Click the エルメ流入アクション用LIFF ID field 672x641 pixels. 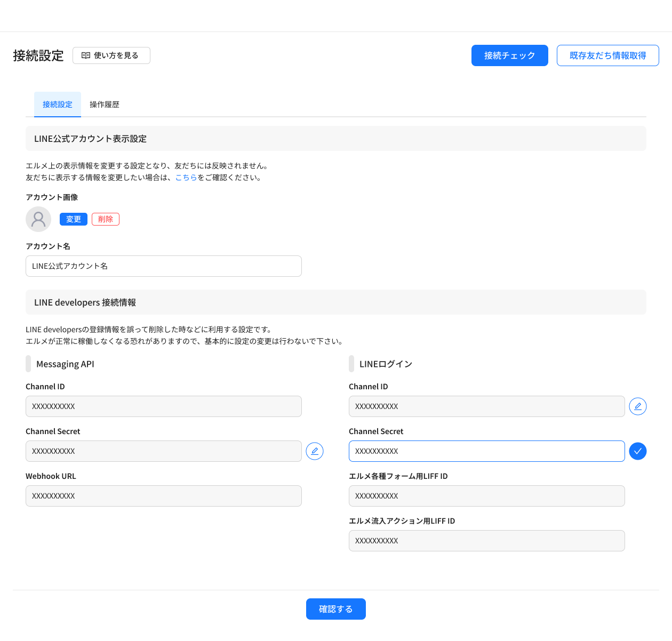(487, 541)
